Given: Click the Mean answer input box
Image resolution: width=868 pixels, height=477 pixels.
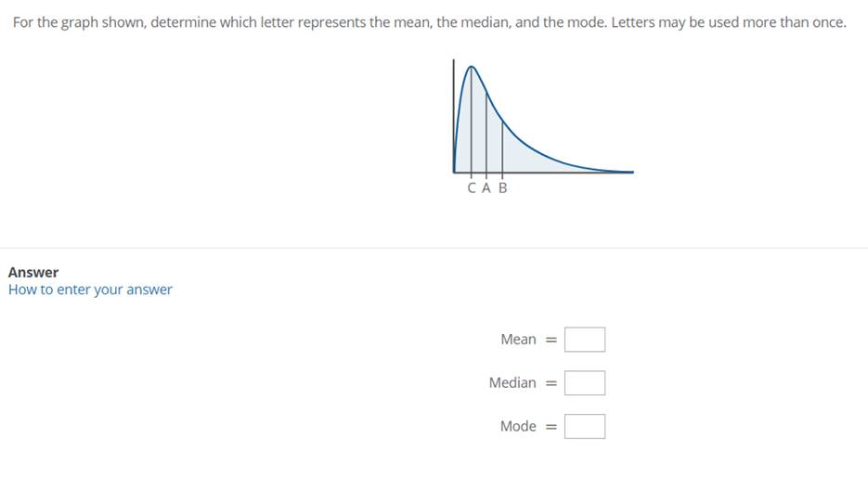Looking at the screenshot, I should tap(585, 340).
